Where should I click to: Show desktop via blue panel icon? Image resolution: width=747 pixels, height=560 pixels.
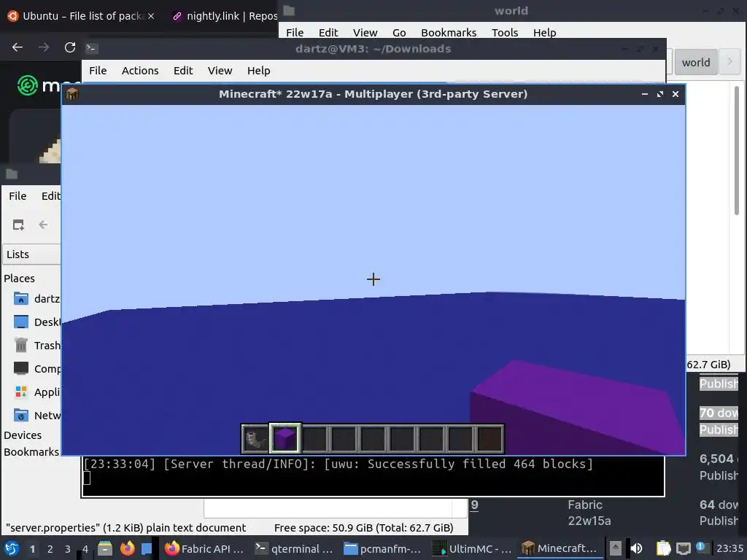[x=146, y=548]
